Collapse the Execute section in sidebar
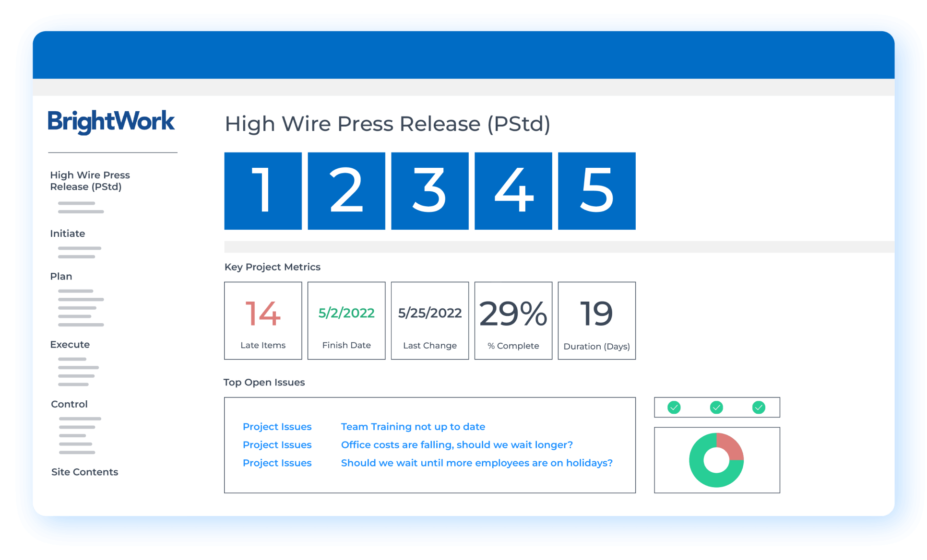The image size is (927, 560). coord(70,344)
